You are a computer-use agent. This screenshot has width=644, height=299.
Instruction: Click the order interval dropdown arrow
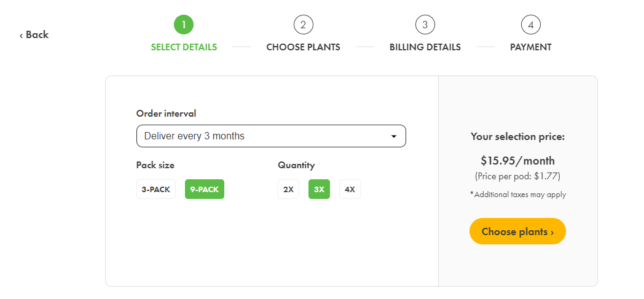tap(393, 136)
